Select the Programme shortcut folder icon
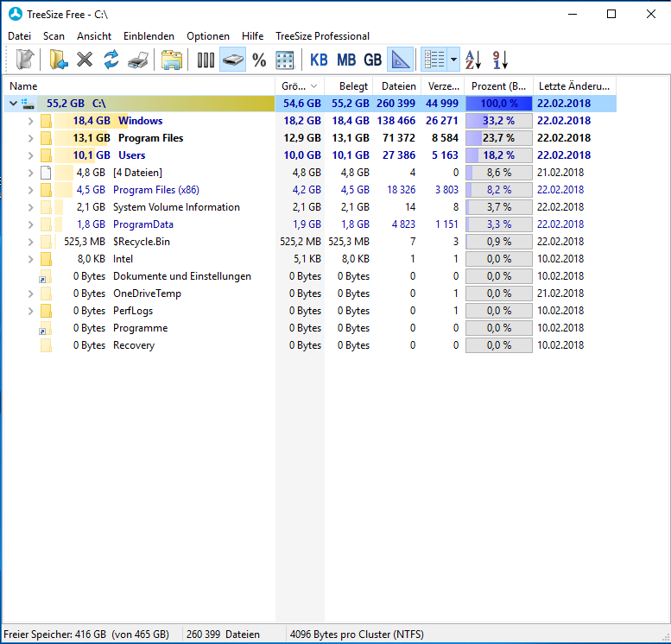 (x=46, y=328)
